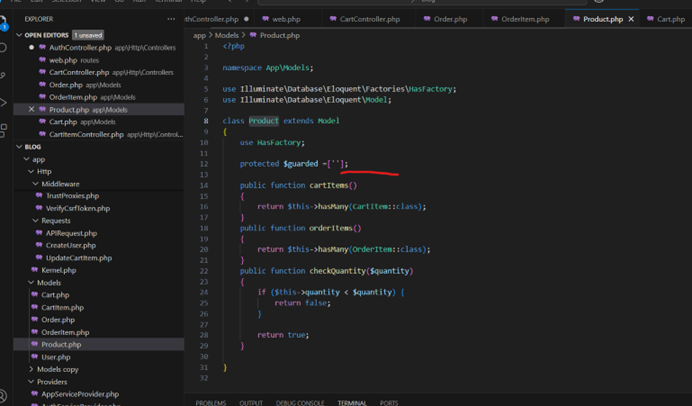Click the Search icon in activity bar
This screenshot has width=692, height=406.
tap(4, 47)
